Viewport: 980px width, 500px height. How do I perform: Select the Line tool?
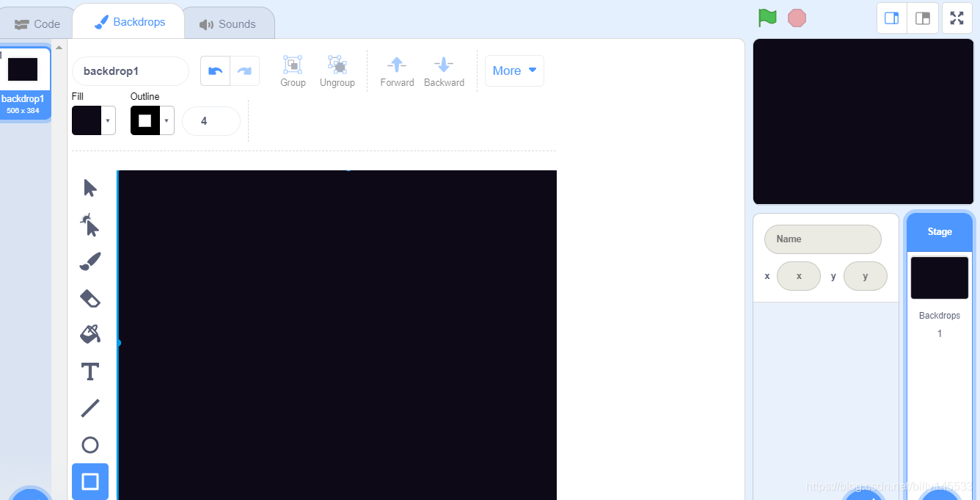click(x=90, y=408)
